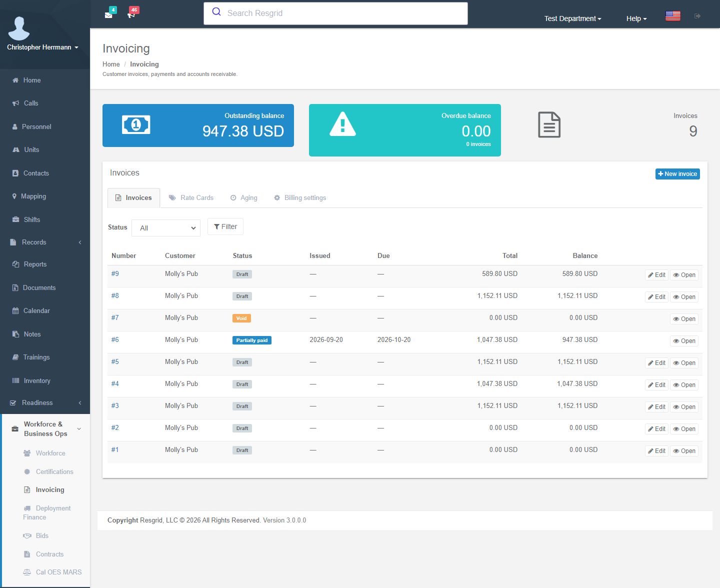
Task: Click the Home breadcrumb link
Action: [111, 64]
